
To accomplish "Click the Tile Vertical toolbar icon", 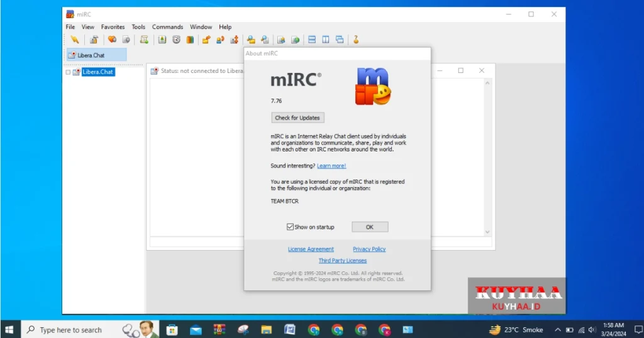I will [326, 40].
